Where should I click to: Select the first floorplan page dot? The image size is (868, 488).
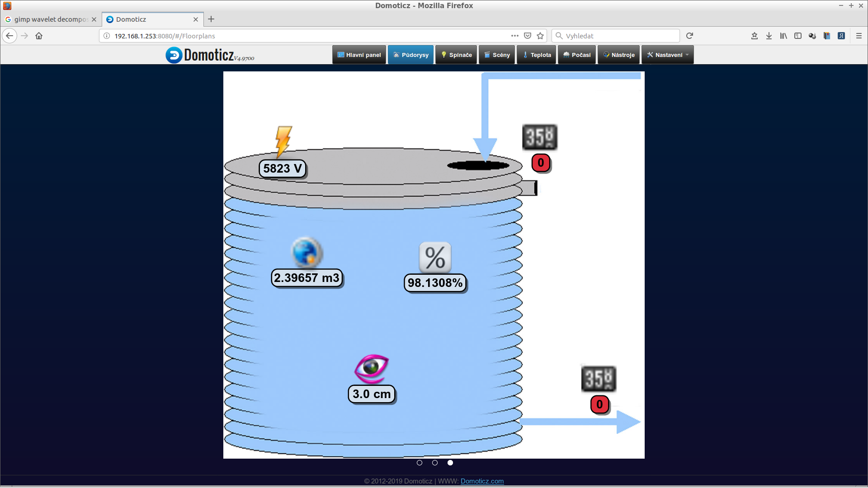pos(420,463)
